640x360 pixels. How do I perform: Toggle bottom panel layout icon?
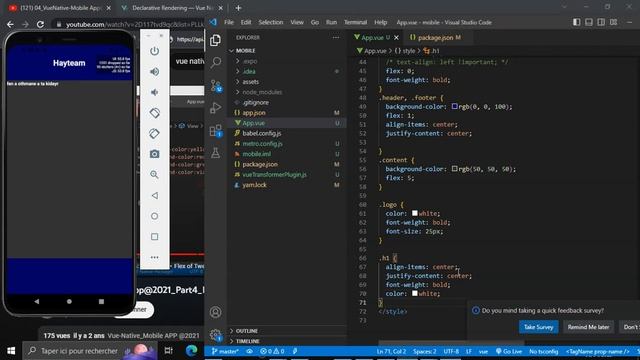pyautogui.click(x=589, y=22)
